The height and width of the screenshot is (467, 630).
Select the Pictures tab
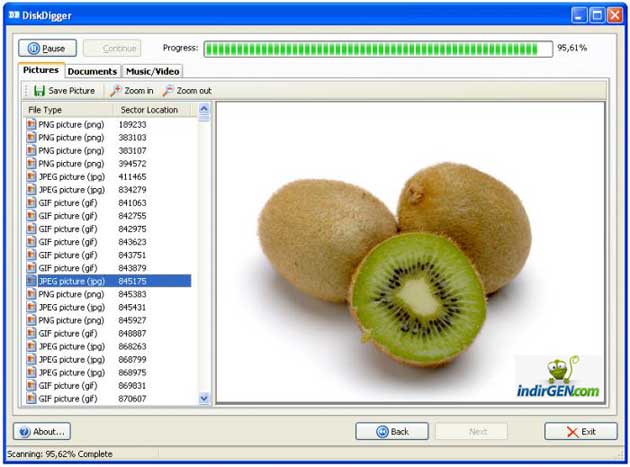click(x=41, y=70)
